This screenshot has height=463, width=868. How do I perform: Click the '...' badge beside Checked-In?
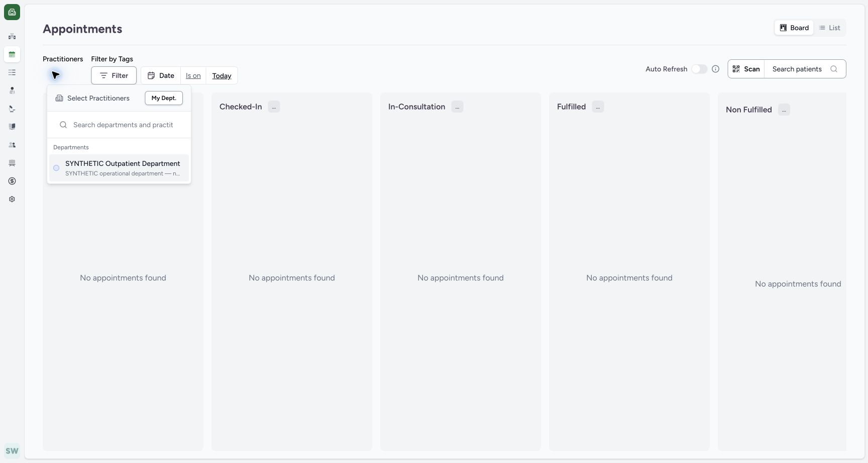274,107
